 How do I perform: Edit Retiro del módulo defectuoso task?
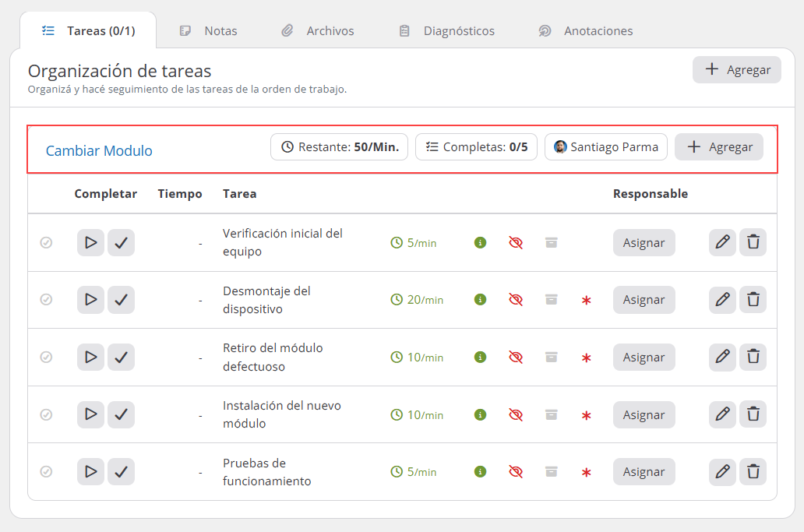[x=722, y=357]
